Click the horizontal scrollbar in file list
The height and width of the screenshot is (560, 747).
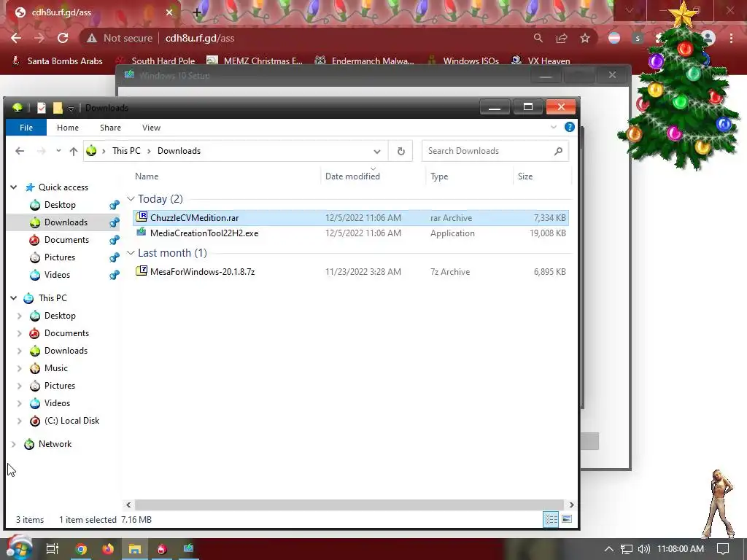(x=349, y=505)
